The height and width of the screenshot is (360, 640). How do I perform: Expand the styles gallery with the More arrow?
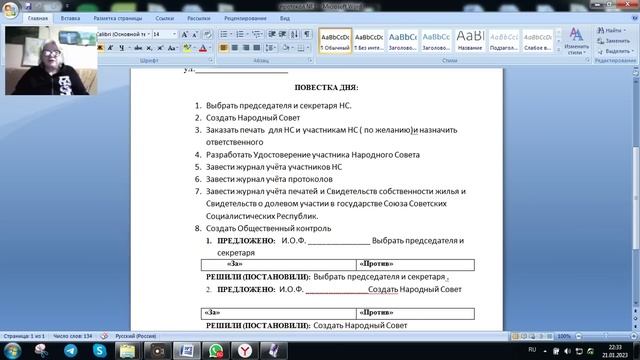[x=558, y=50]
